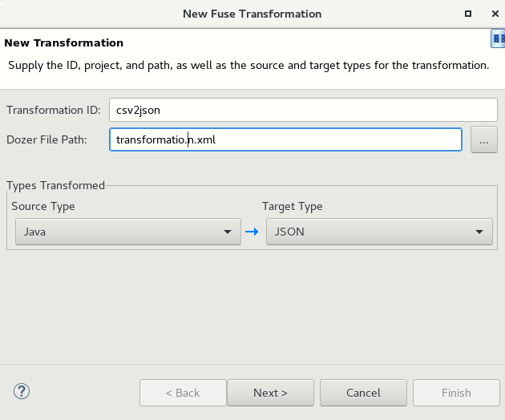Cancel the transformation wizard
505x420 pixels.
tap(363, 393)
